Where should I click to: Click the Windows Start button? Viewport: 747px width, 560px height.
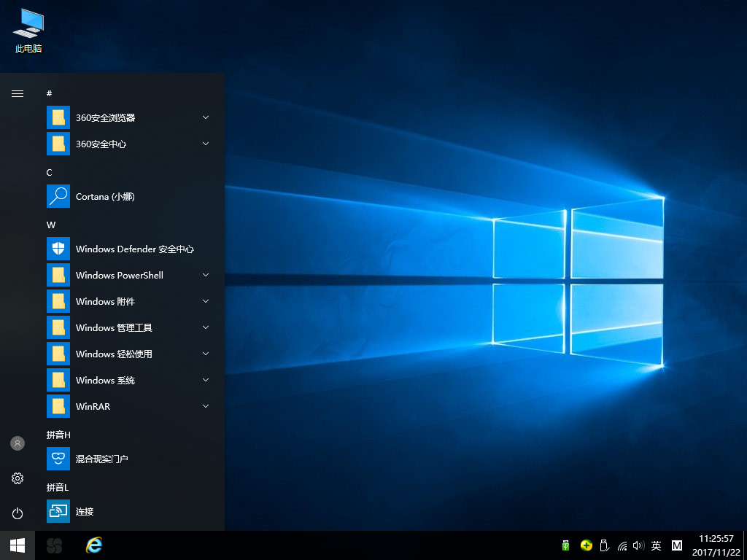pyautogui.click(x=18, y=545)
